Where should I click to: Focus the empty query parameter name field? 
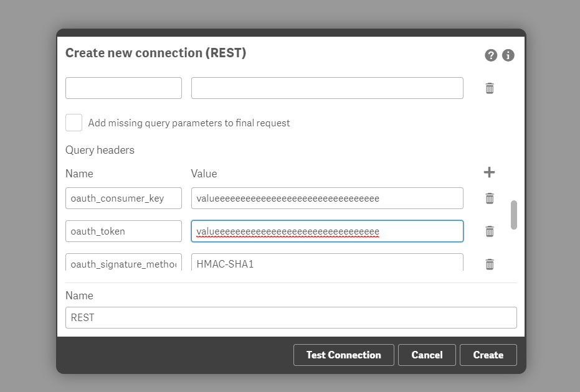(123, 88)
